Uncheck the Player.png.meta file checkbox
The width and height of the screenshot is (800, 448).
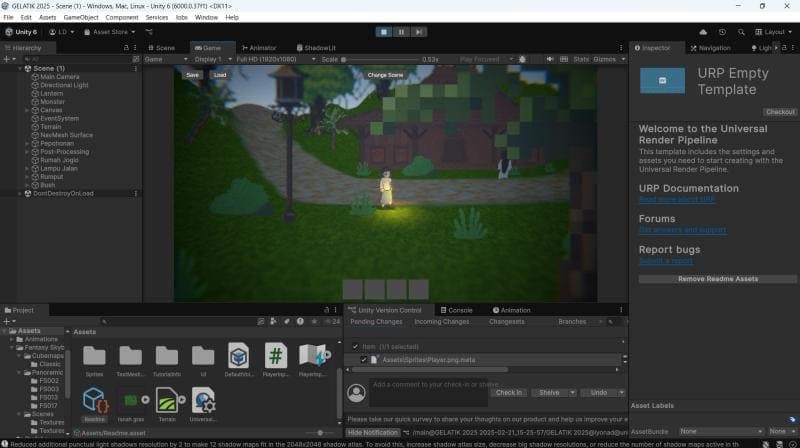tap(364, 360)
